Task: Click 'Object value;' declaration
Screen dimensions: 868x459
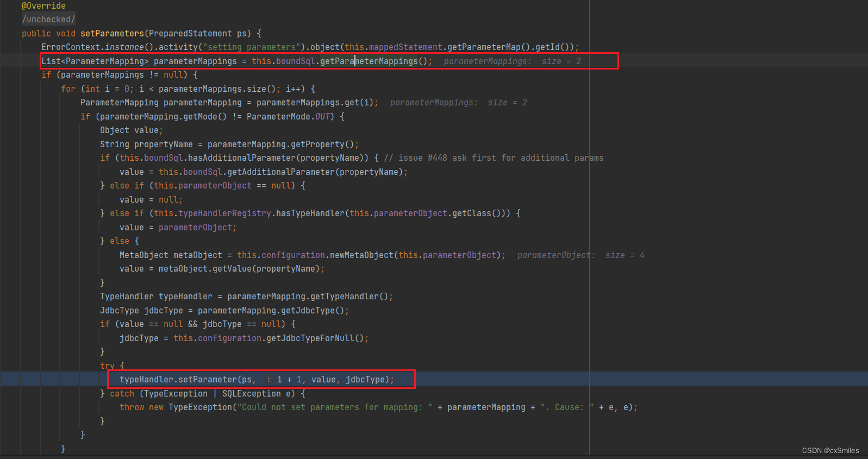Action: click(x=132, y=130)
